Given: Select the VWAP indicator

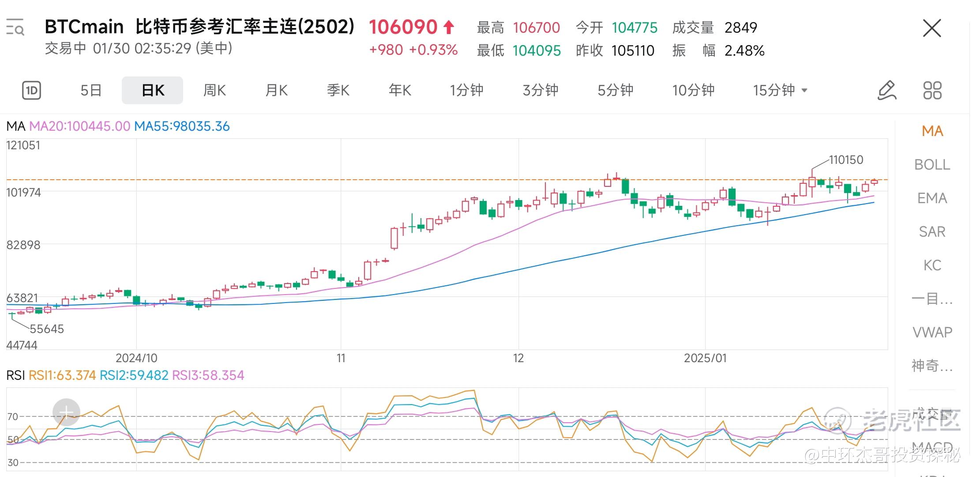Looking at the screenshot, I should pyautogui.click(x=932, y=332).
